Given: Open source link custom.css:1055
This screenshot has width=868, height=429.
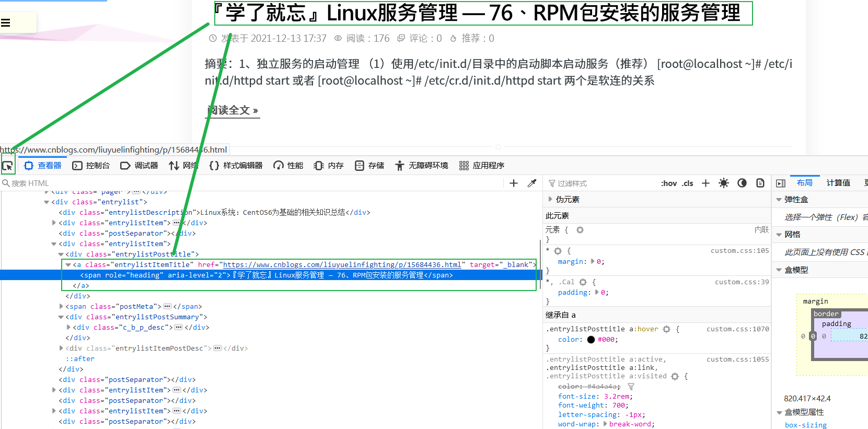Looking at the screenshot, I should tap(737, 360).
